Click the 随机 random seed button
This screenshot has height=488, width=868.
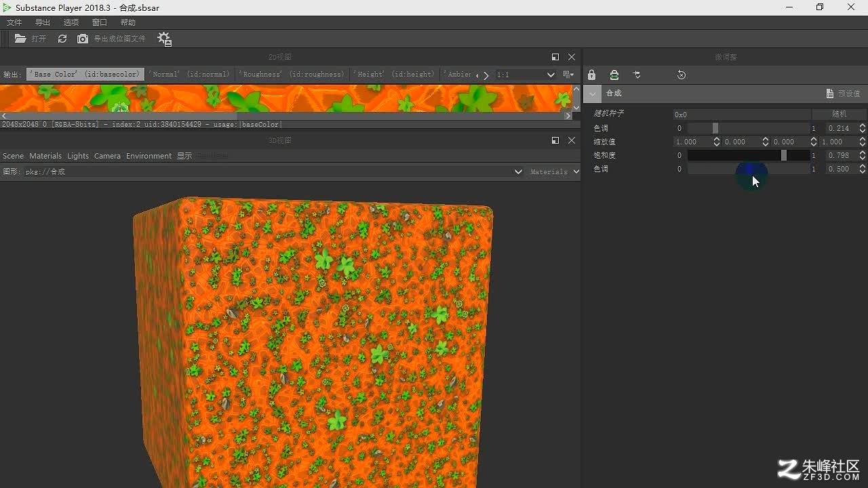click(x=840, y=115)
